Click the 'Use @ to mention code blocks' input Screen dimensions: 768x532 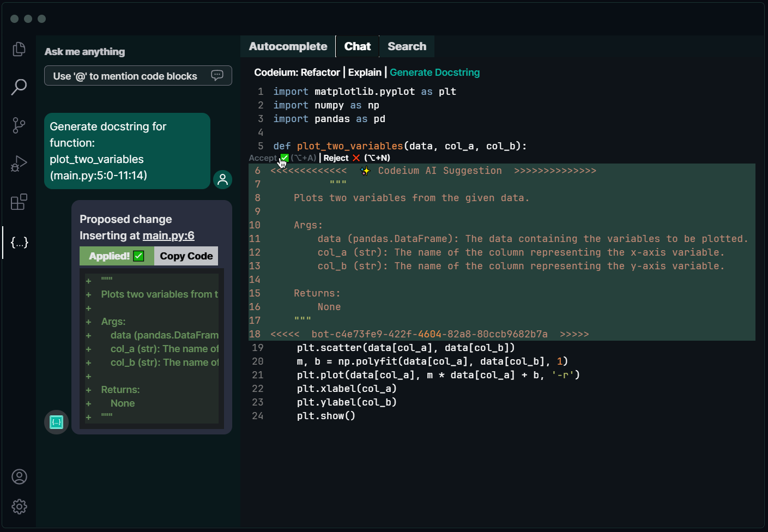138,76
